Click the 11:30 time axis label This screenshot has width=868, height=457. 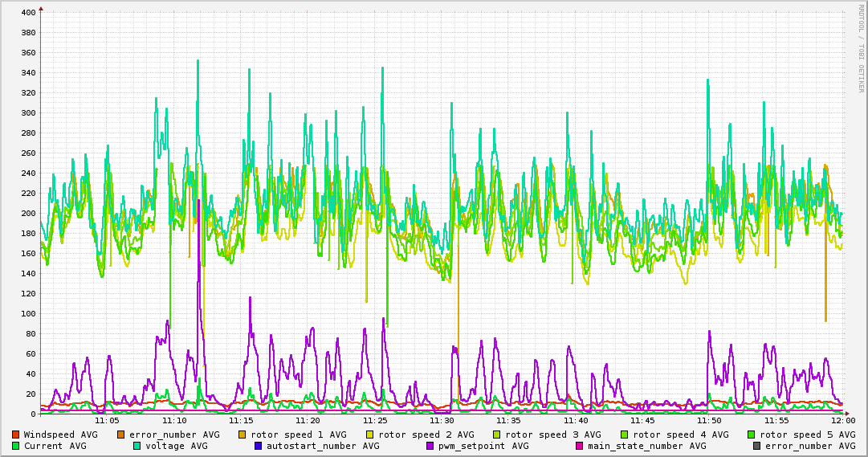(x=441, y=421)
